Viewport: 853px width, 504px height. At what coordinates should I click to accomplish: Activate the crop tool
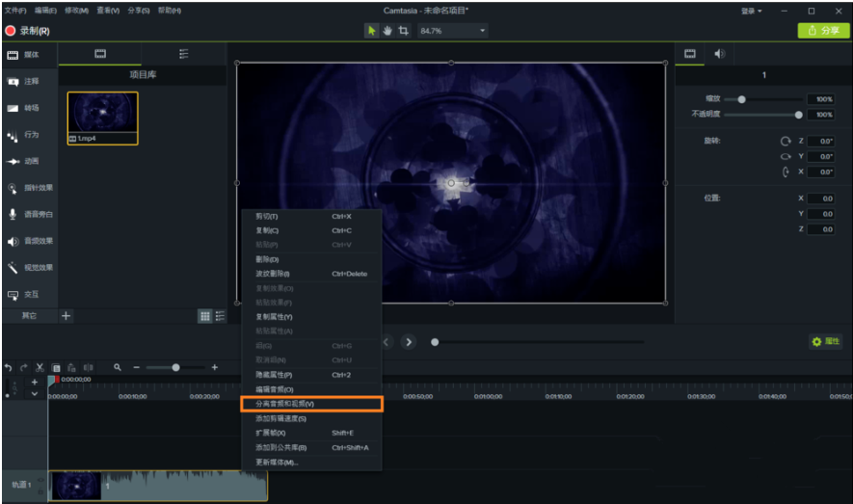pyautogui.click(x=403, y=31)
